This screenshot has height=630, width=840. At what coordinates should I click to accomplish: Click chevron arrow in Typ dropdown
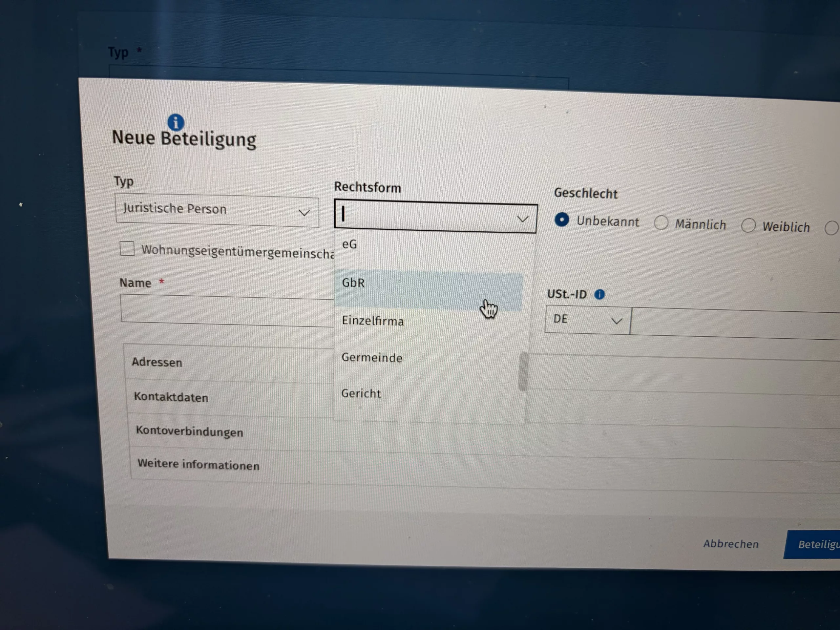(304, 213)
